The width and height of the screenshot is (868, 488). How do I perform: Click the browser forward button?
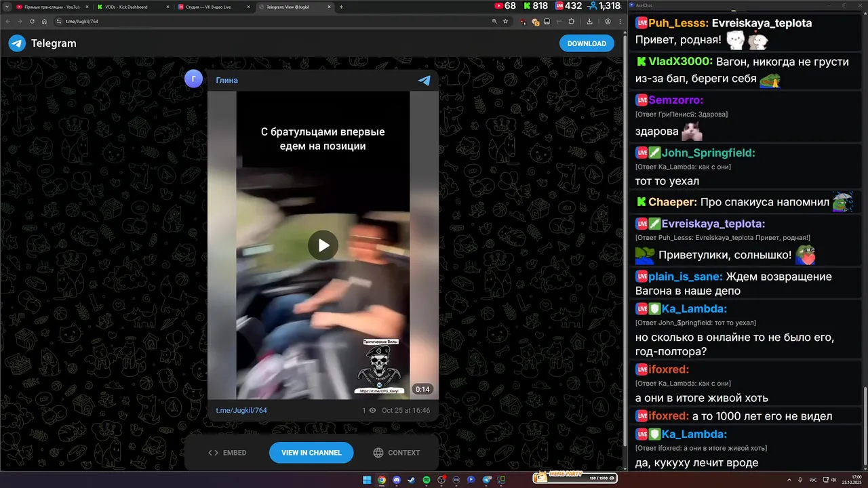pos(20,21)
